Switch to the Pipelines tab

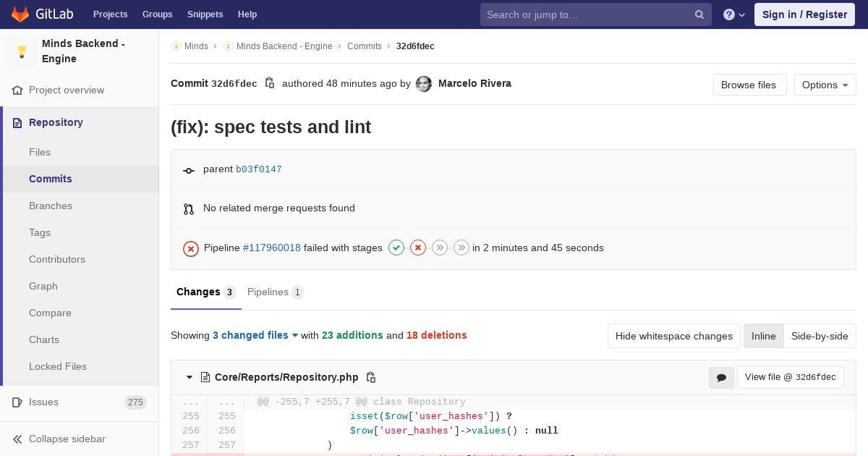point(275,292)
